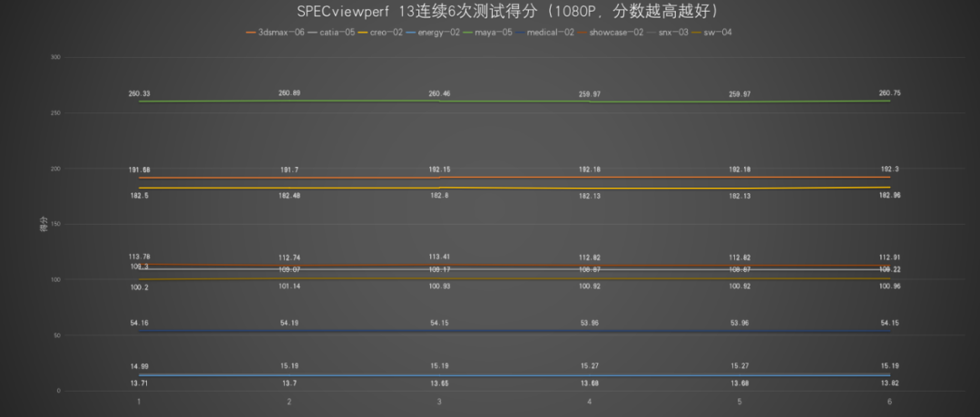The width and height of the screenshot is (980, 417).
Task: Select the creo-02 legend entry
Action: click(x=380, y=33)
